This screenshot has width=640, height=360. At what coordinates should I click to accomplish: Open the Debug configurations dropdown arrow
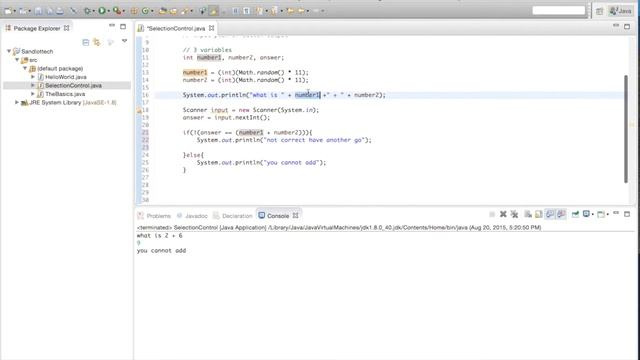pos(93,11)
